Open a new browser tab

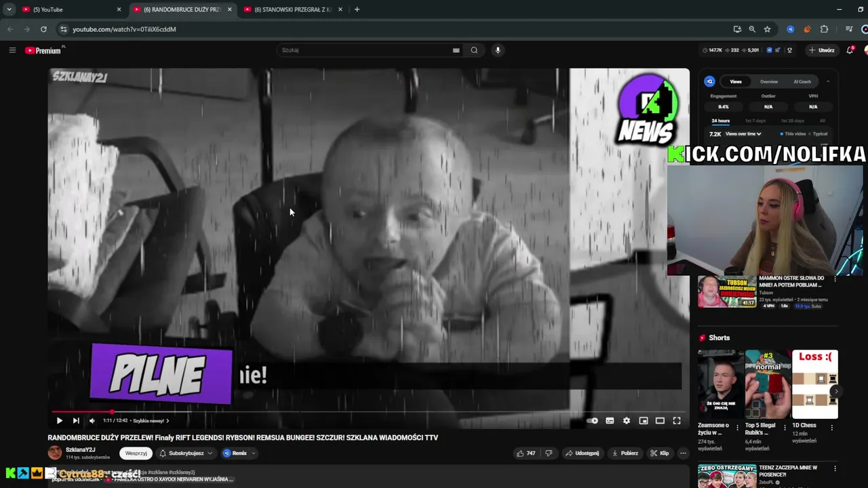tap(357, 9)
